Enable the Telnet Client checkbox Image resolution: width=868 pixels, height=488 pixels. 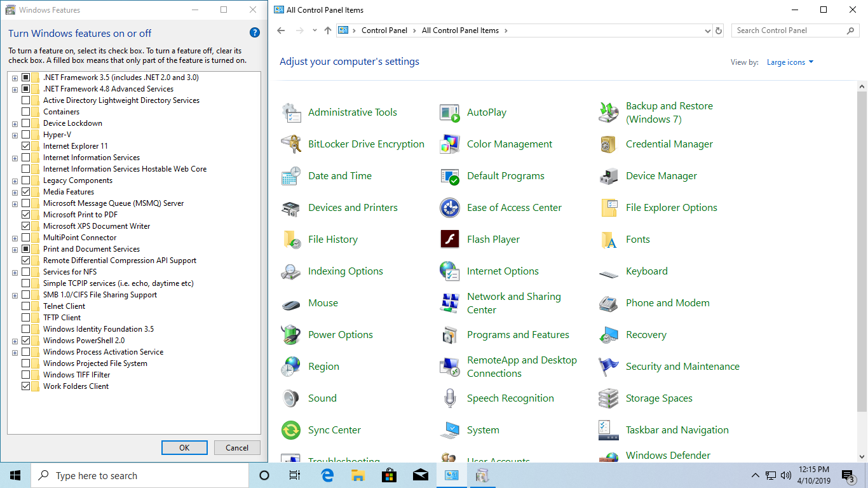(26, 306)
